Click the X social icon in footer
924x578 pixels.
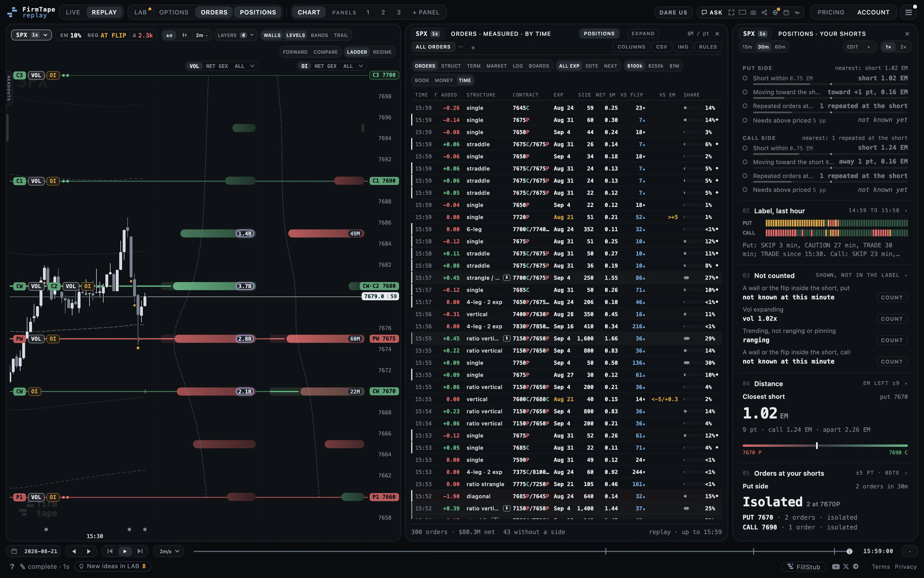tap(846, 566)
